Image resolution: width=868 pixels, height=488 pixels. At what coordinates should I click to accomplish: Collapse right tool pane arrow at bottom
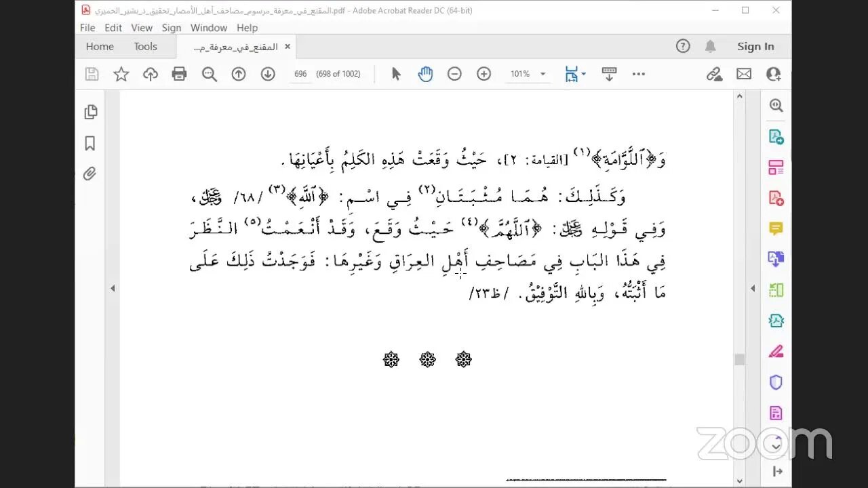[x=777, y=472]
